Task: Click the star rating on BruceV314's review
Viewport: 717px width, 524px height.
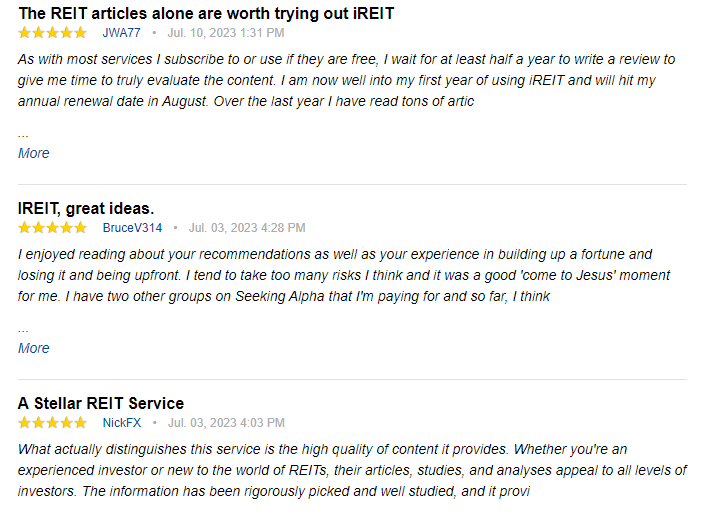Action: pyautogui.click(x=52, y=228)
